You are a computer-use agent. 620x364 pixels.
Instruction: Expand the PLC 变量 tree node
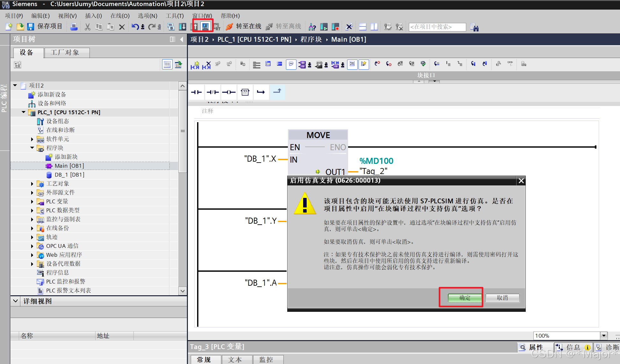pos(32,201)
